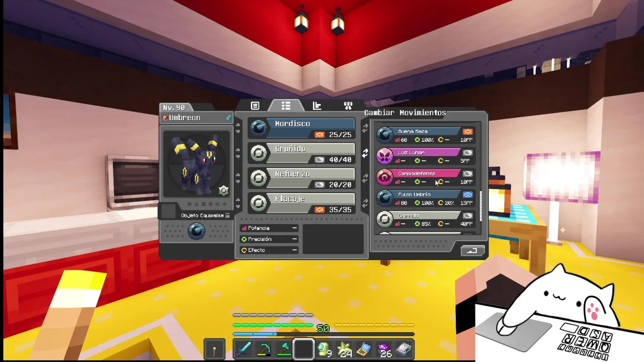Click swap arrows beside Placaje
This screenshot has width=644, height=362.
coord(365,203)
